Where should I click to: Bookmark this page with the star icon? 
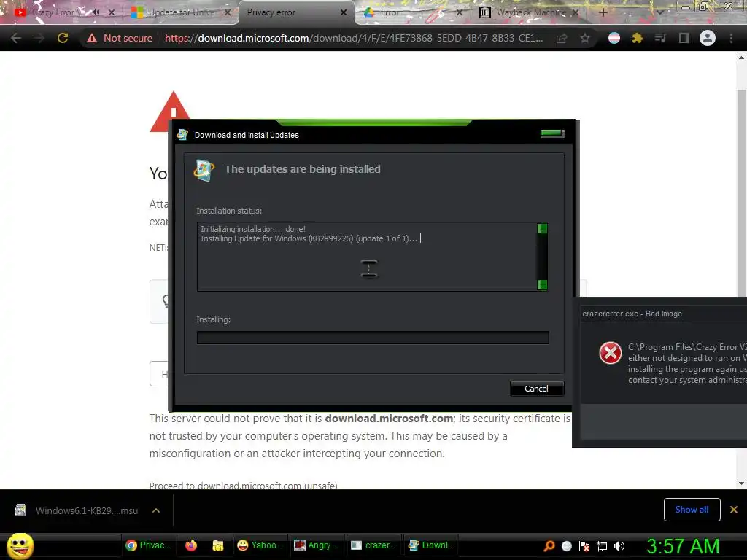585,38
